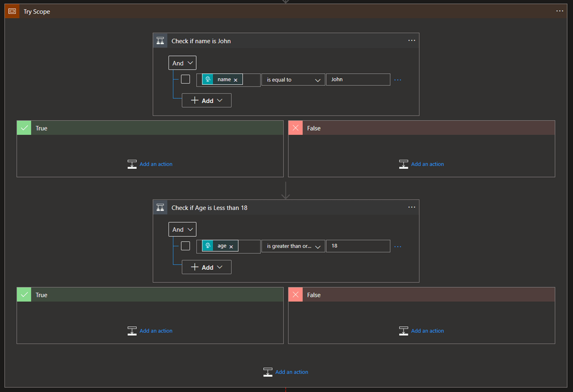
Task: Open the ellipsis menu on the Try Scope header
Action: [x=559, y=11]
